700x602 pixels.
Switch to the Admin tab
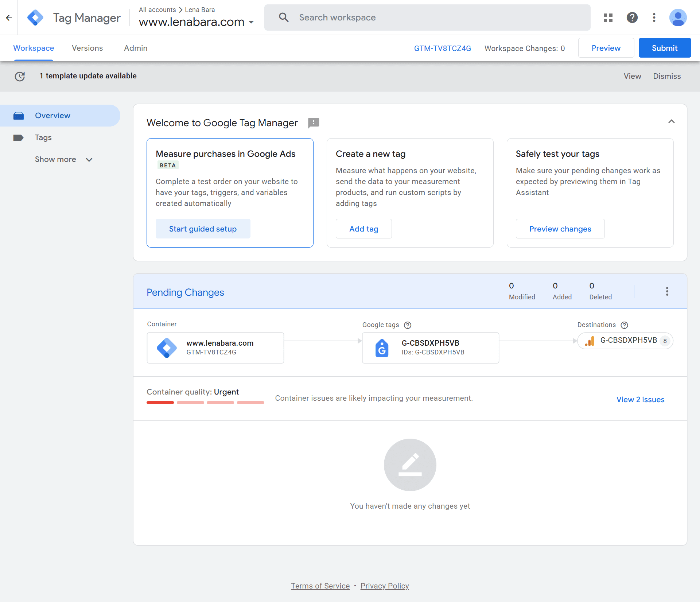[x=136, y=48]
